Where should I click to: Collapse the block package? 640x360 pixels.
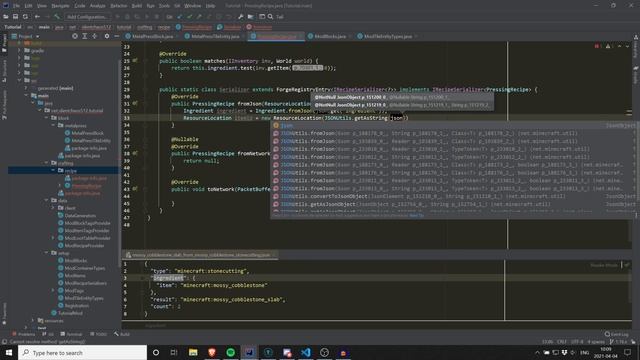[x=47, y=118]
